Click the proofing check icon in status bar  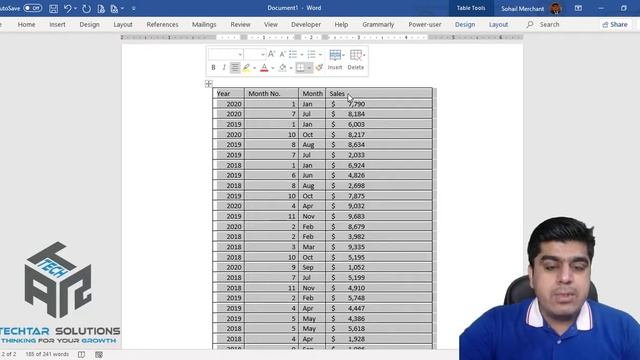click(x=82, y=354)
